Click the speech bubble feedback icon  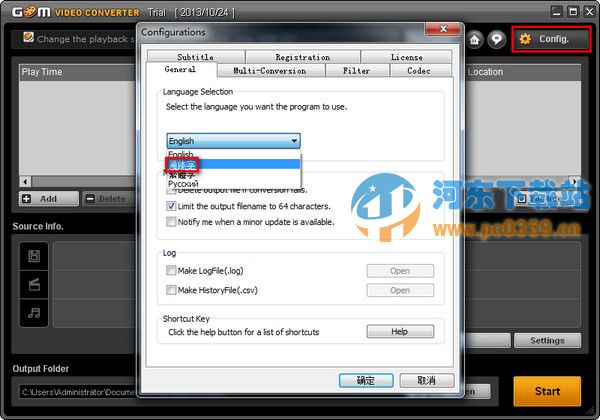pyautogui.click(x=497, y=39)
